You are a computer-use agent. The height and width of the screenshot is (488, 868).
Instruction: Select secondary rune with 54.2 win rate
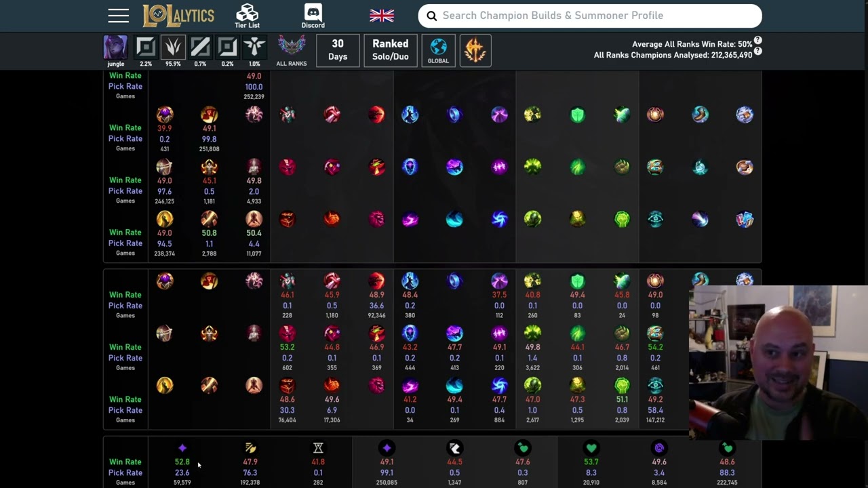coord(655,333)
